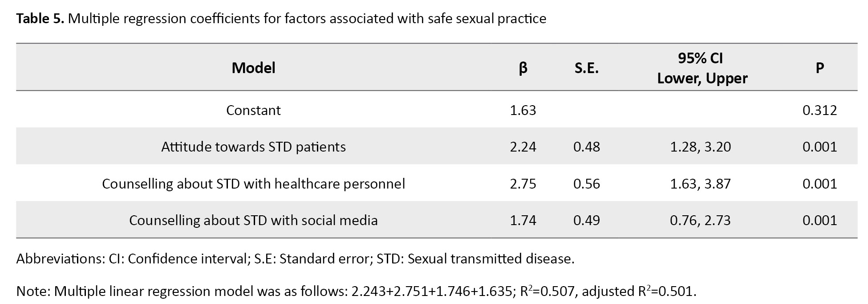Select the confidence interval 0.76, 2.73
This screenshot has width=868, height=304.
coord(700,220)
